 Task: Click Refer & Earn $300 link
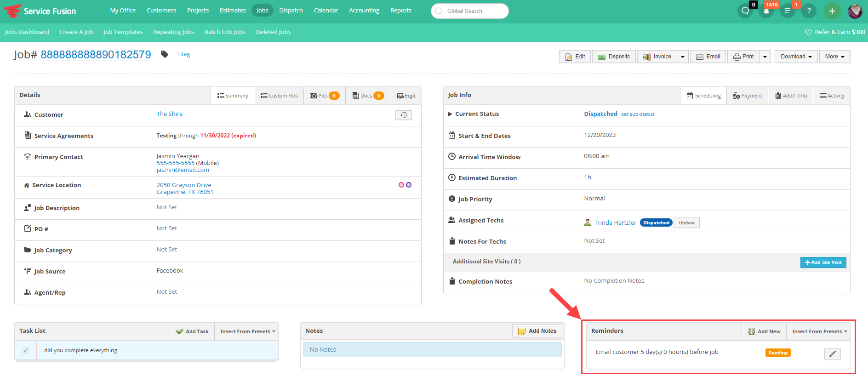(x=835, y=32)
